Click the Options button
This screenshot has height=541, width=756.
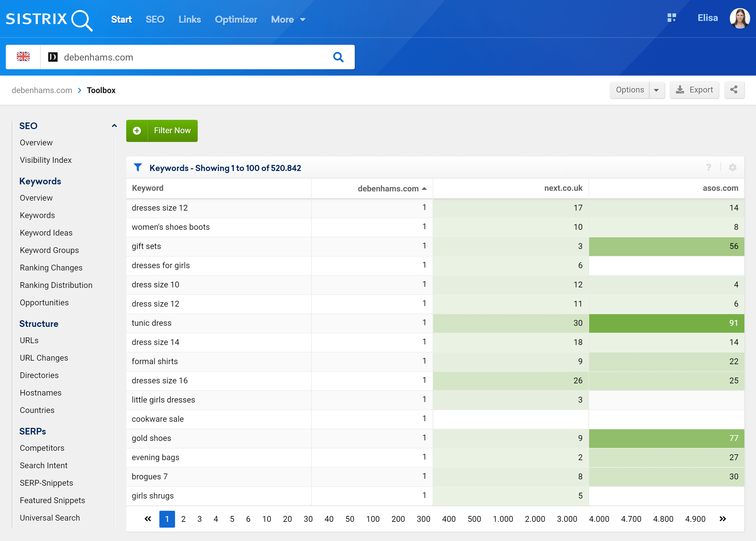click(630, 90)
